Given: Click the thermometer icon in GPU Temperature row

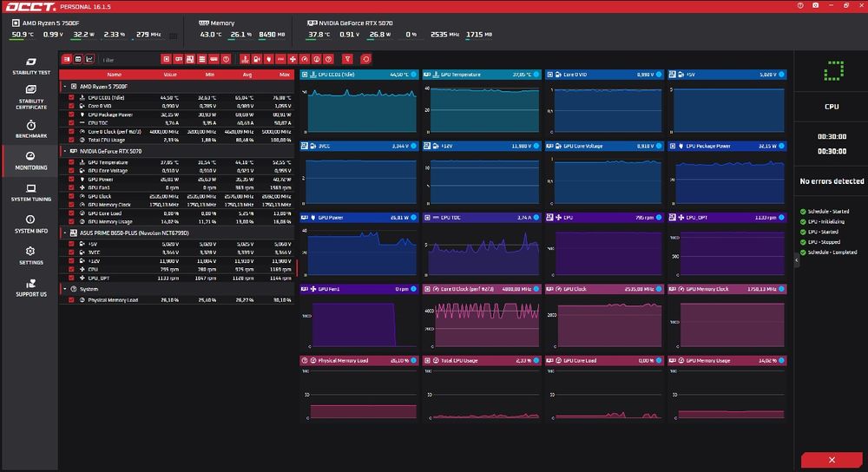Looking at the screenshot, I should coord(82,162).
